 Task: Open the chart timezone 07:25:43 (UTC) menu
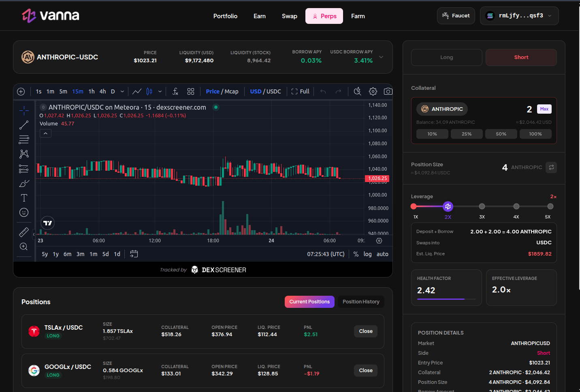[x=326, y=254]
